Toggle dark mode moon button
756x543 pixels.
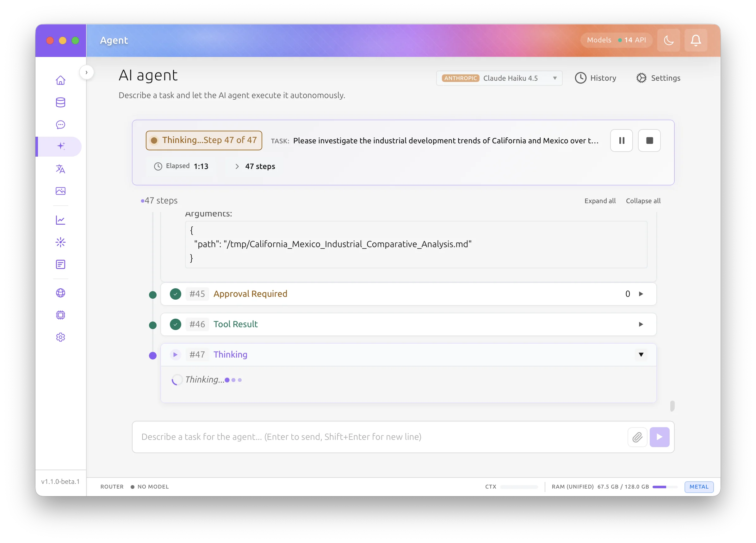[668, 41]
